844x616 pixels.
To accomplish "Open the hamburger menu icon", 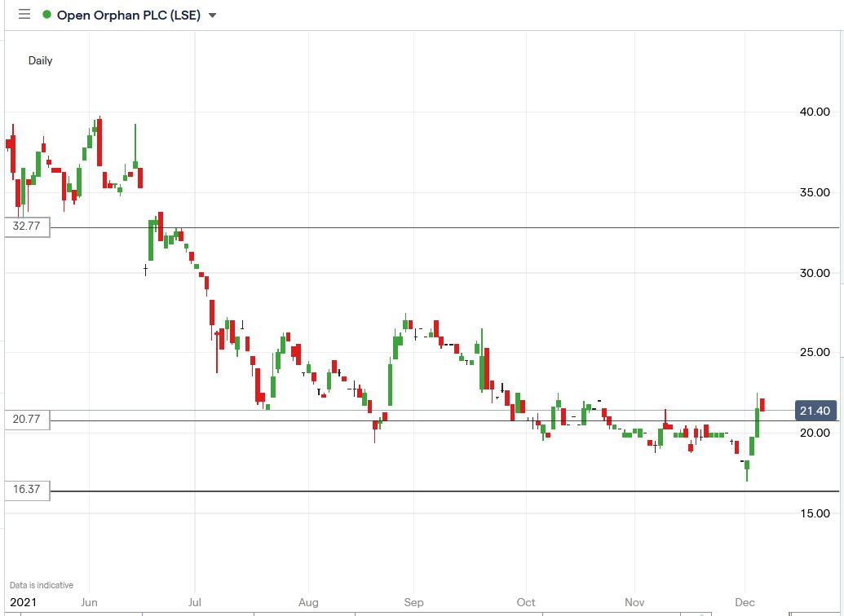I will coord(24,14).
